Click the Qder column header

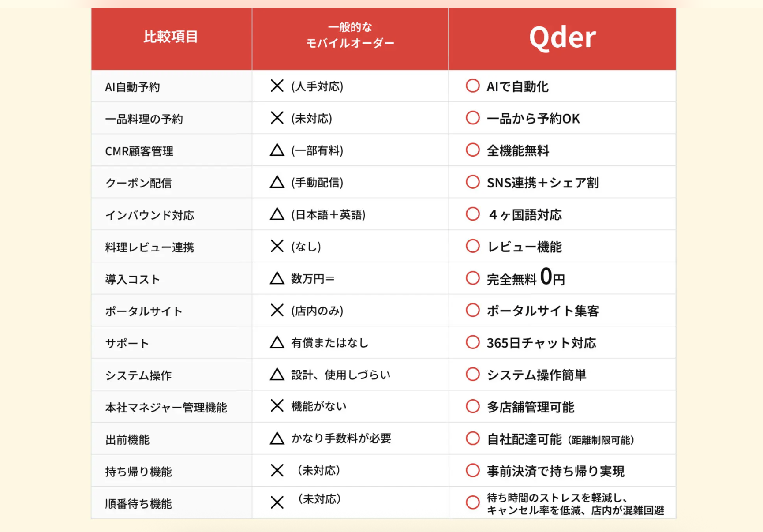562,39
